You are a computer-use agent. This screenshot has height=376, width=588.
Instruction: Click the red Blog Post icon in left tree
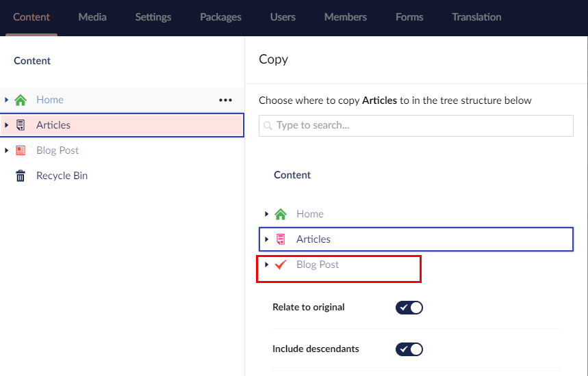coord(21,150)
